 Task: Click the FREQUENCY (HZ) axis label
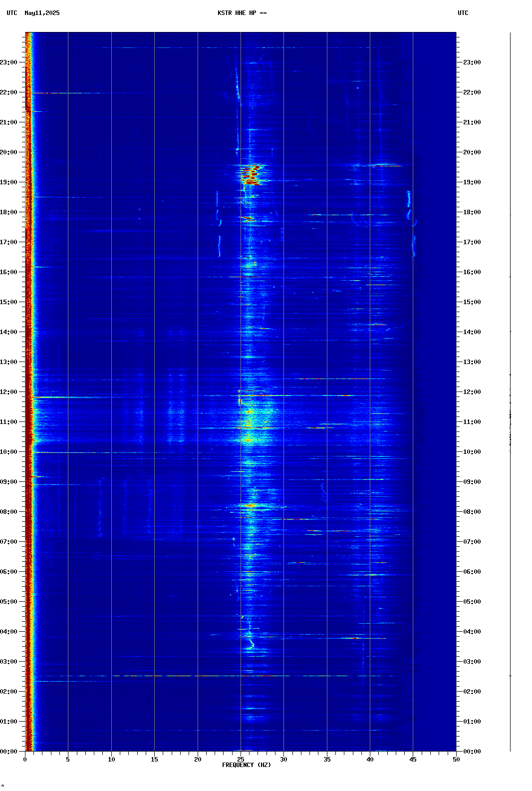pos(247,765)
